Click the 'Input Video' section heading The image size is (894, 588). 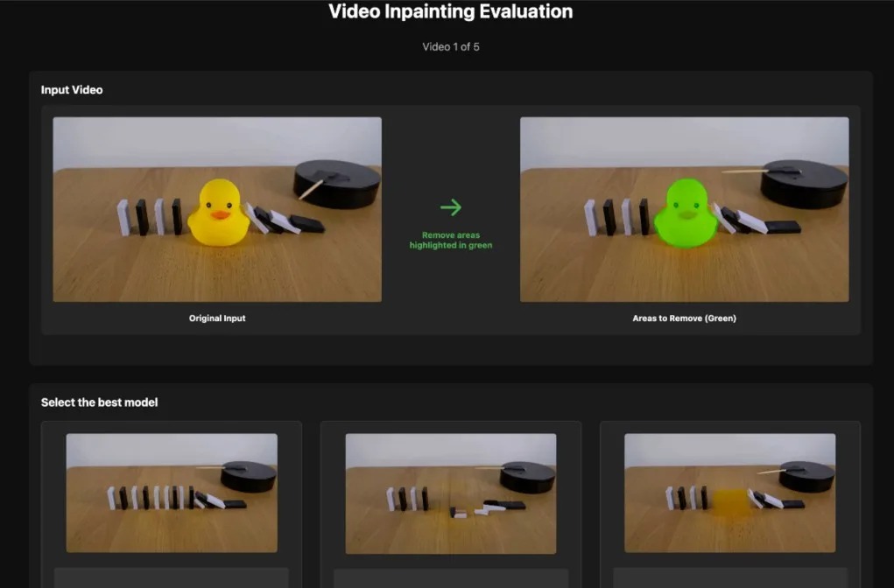pos(72,89)
